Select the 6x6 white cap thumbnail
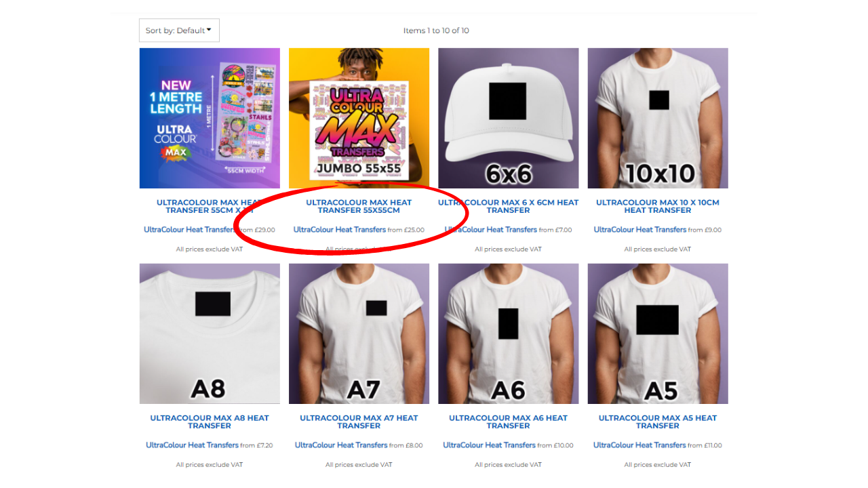Screen dimensions: 868x488 pyautogui.click(x=509, y=118)
